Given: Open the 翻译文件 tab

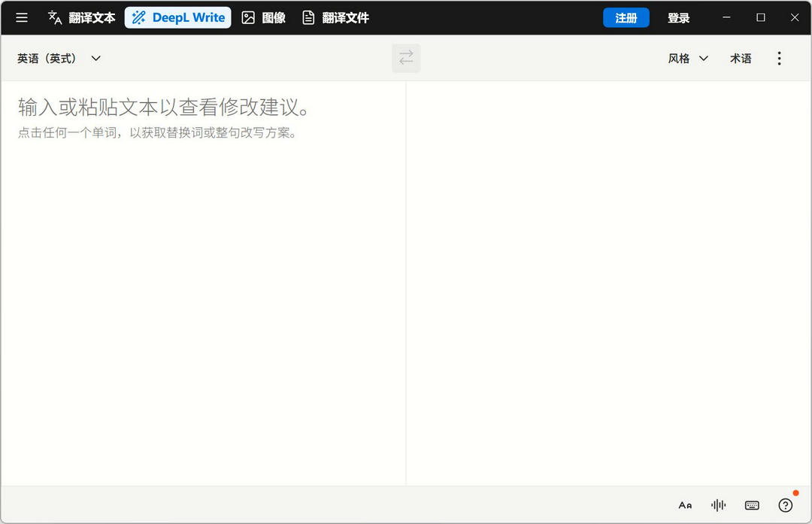Looking at the screenshot, I should point(335,17).
